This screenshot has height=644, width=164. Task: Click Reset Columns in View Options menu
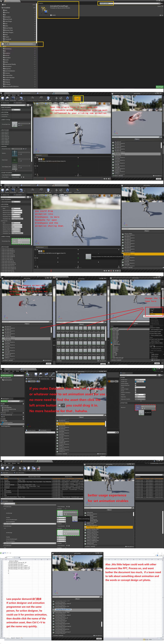pyautogui.click(x=155, y=356)
